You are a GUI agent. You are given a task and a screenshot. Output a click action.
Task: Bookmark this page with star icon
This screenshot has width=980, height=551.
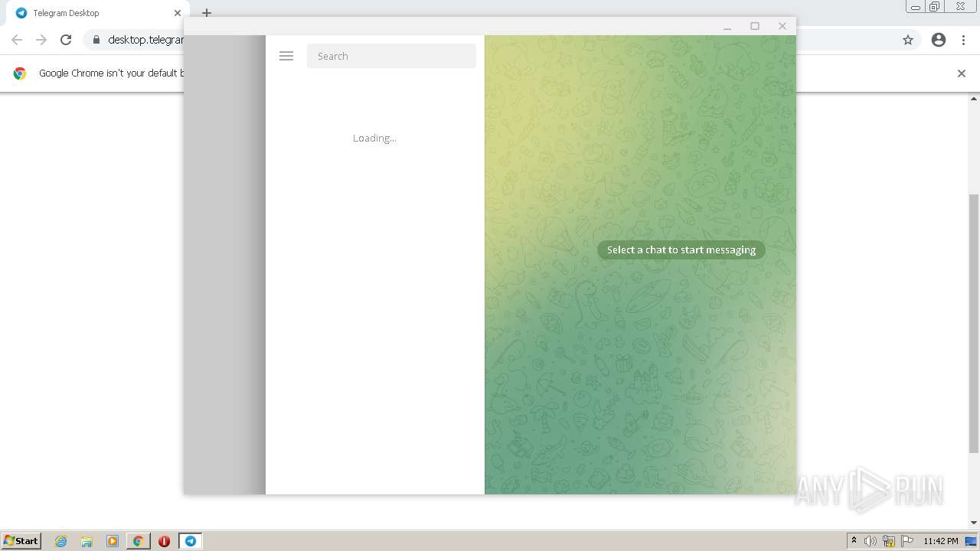[x=908, y=40]
